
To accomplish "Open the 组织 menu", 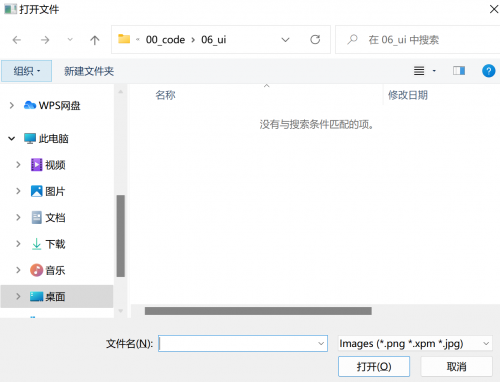I will click(26, 71).
